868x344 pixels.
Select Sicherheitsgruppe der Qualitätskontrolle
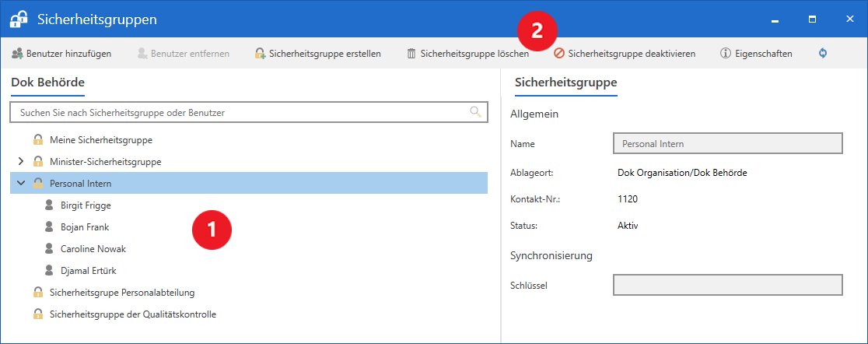click(x=132, y=314)
